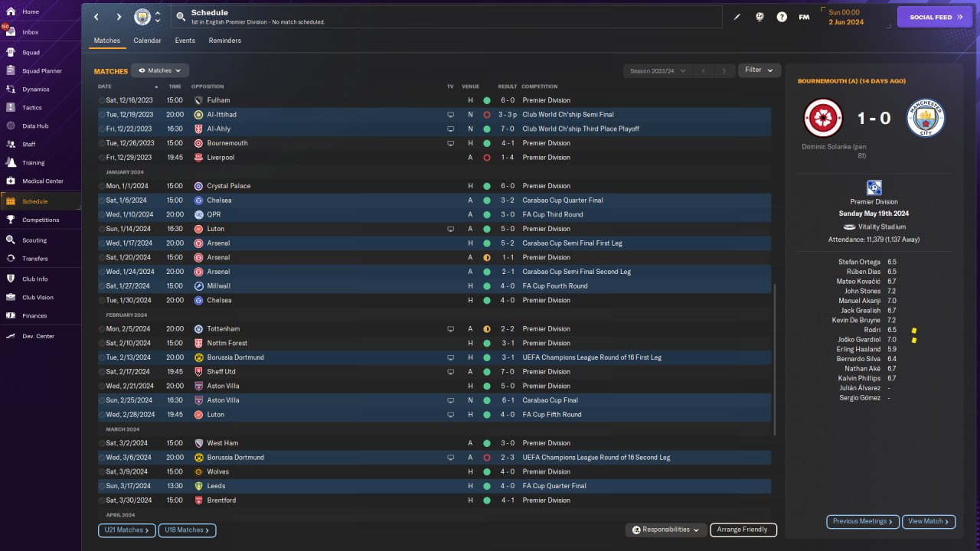Click Erling Haaland in the ratings list
Image resolution: width=980 pixels, height=551 pixels.
pyautogui.click(x=860, y=349)
